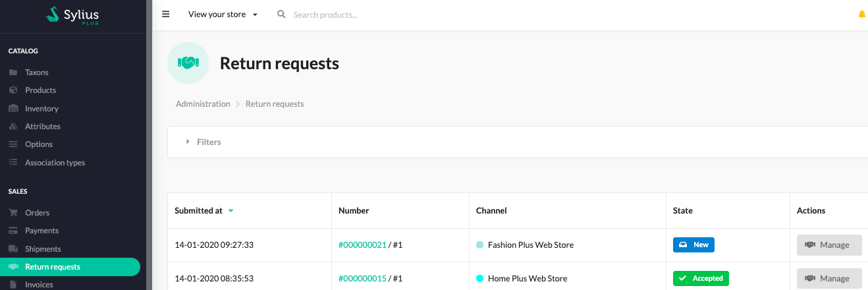Click the Shipments truck icon
Screen dimensions: 868x290
13,249
